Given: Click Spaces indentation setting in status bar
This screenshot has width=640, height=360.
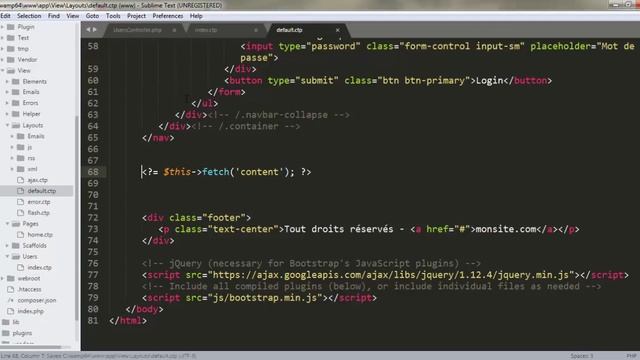Looking at the screenshot, I should [581, 356].
